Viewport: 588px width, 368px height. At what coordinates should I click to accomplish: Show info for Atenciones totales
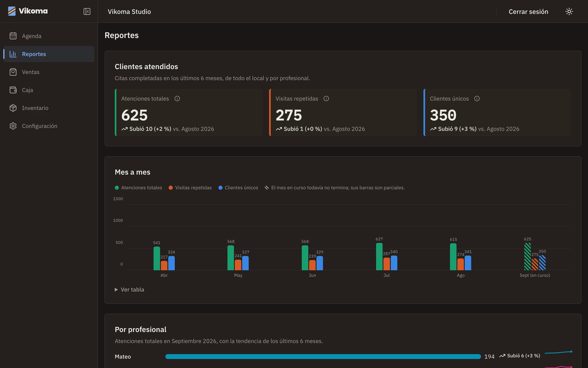point(177,99)
